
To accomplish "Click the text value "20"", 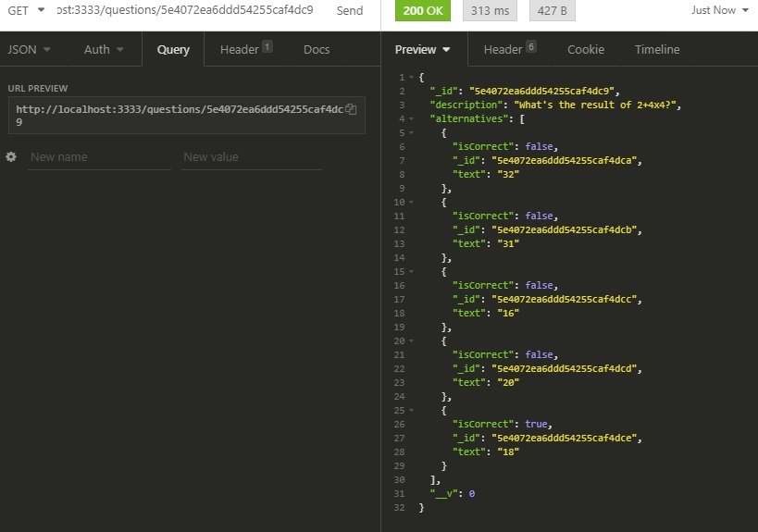I will coord(507,383).
